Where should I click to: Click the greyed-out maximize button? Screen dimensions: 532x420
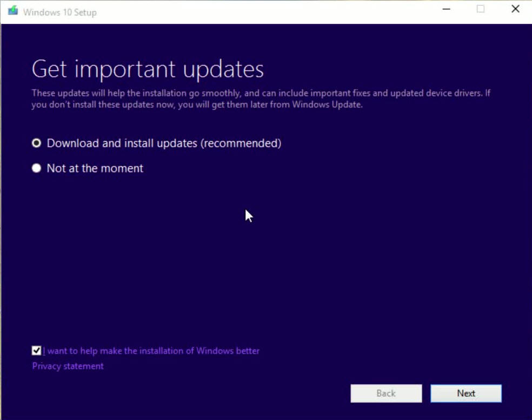480,9
